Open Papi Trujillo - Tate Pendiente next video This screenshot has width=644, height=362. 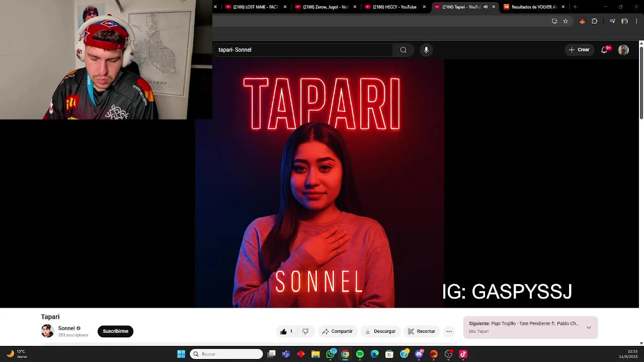pyautogui.click(x=524, y=324)
